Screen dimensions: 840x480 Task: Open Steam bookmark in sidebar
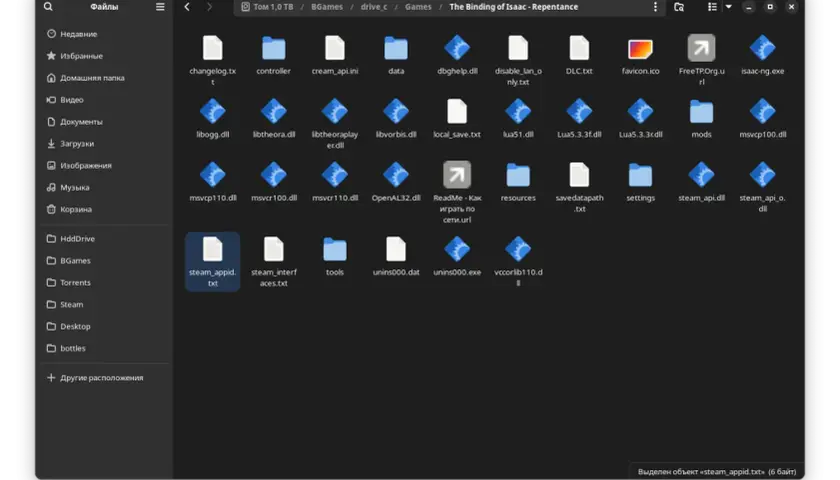(x=104, y=304)
